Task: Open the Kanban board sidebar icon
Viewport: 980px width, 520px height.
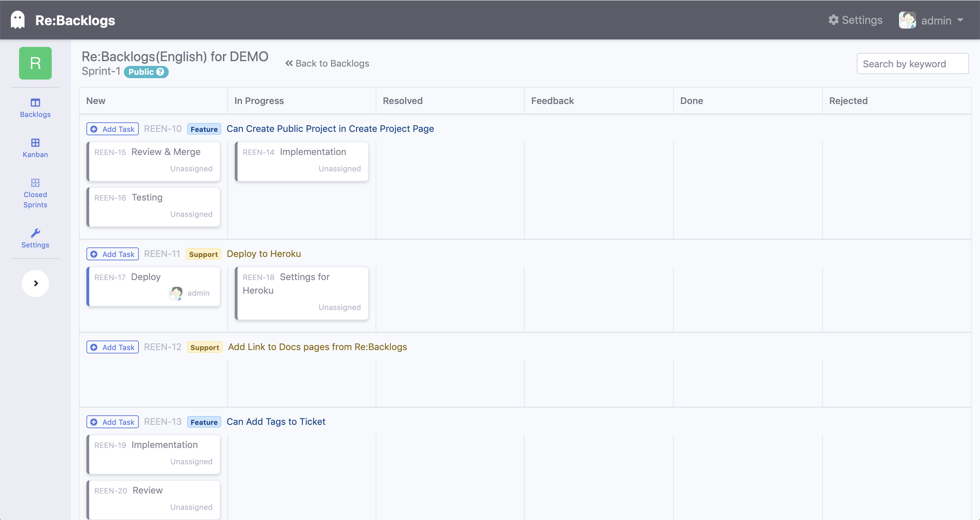Action: 35,142
